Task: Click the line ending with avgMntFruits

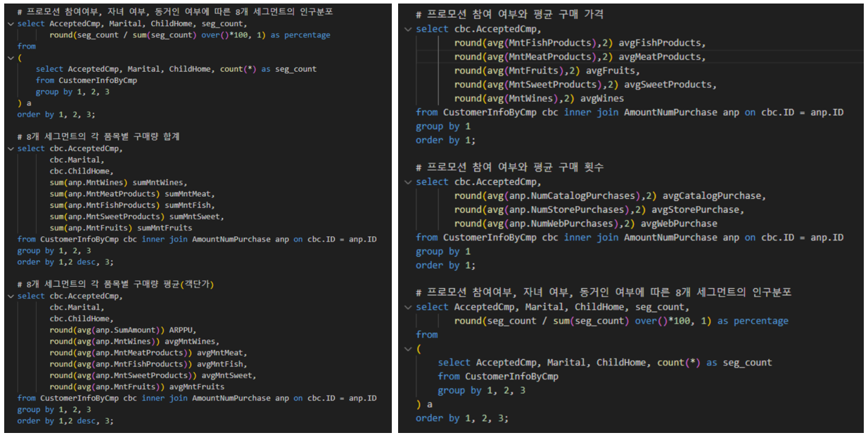Action: (x=137, y=387)
